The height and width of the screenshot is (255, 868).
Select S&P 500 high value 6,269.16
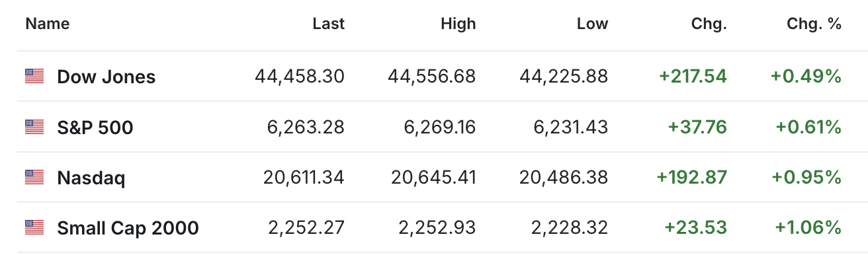coord(440,127)
